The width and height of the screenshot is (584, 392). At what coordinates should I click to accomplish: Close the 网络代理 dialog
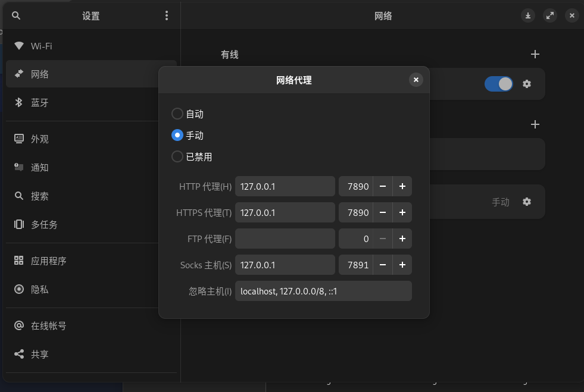tap(416, 80)
